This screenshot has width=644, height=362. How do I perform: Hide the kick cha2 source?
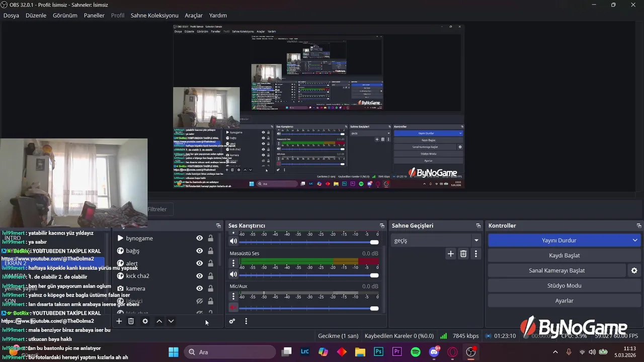[x=199, y=276]
